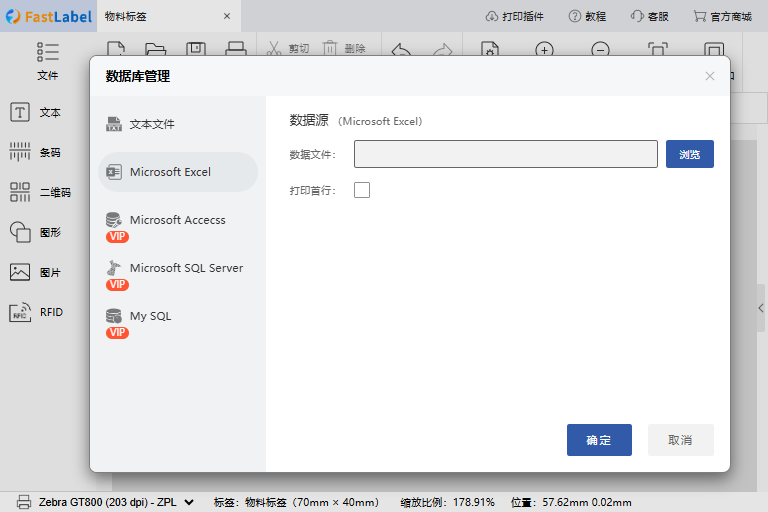Click the 删除 delete toolbar button

(344, 49)
